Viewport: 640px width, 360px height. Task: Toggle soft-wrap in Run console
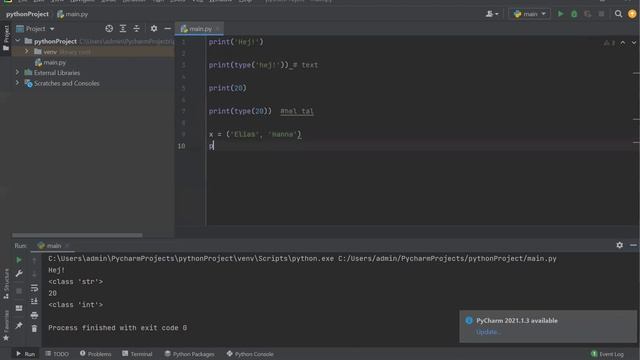[x=34, y=288]
